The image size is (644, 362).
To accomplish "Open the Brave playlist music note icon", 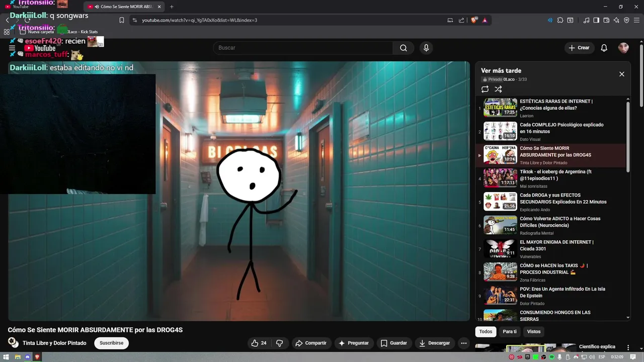I will point(586,20).
